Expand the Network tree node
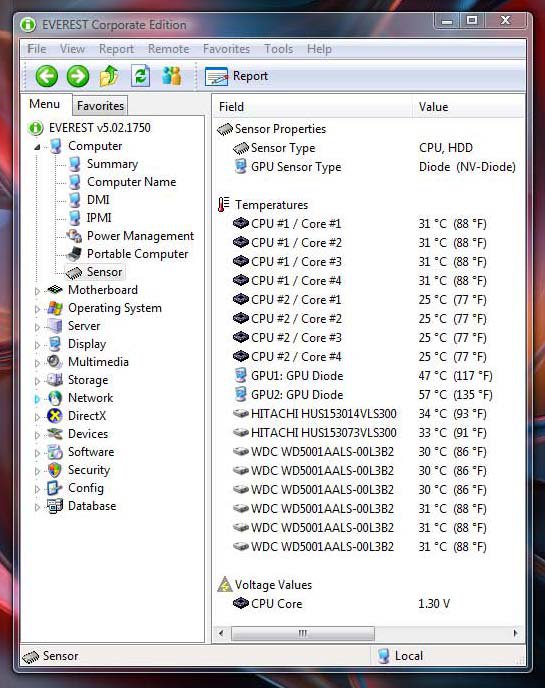545x688 pixels. coord(37,398)
